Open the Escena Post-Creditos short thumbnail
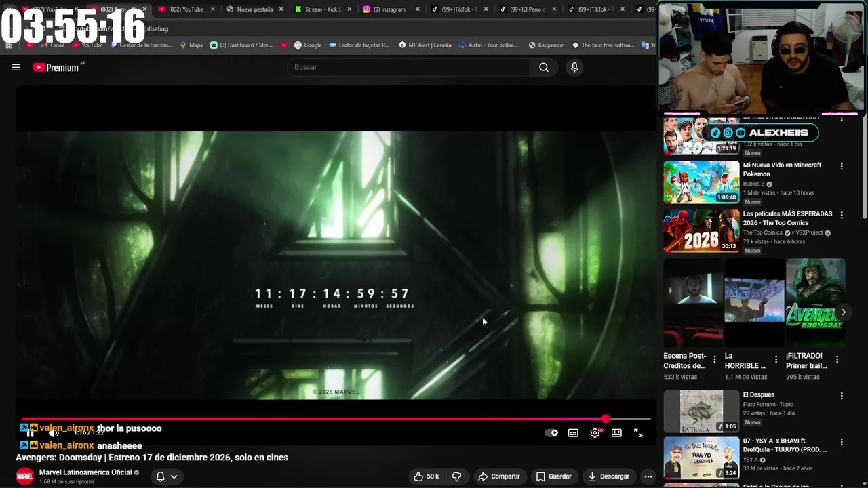 pos(693,302)
